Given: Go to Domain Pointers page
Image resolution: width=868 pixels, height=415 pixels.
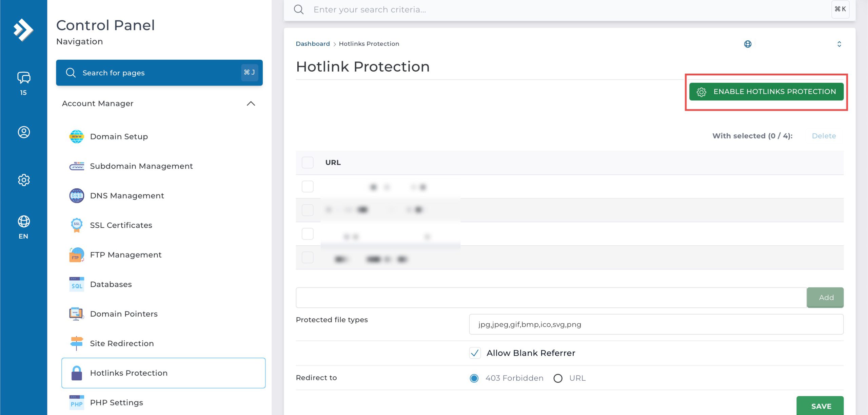Looking at the screenshot, I should (123, 314).
